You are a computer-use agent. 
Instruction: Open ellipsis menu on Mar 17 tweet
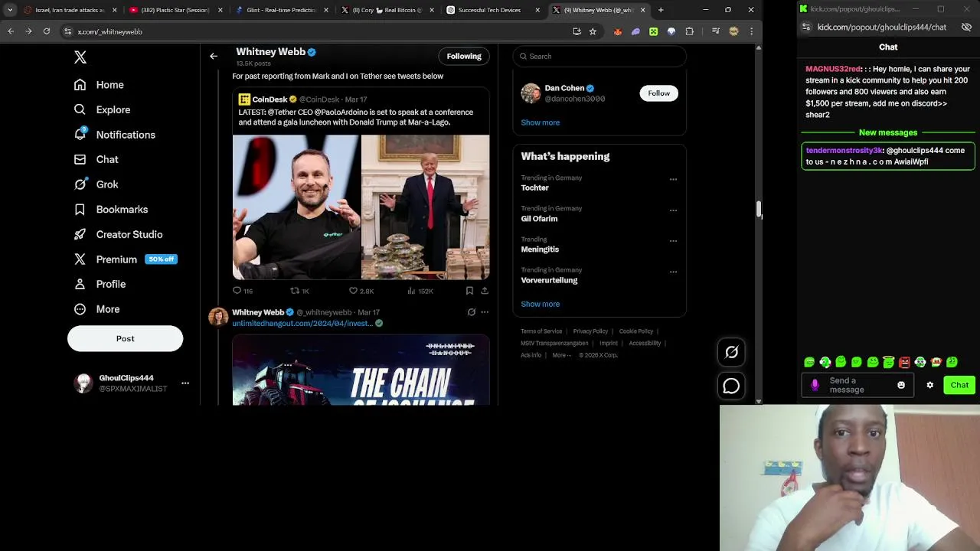click(485, 312)
